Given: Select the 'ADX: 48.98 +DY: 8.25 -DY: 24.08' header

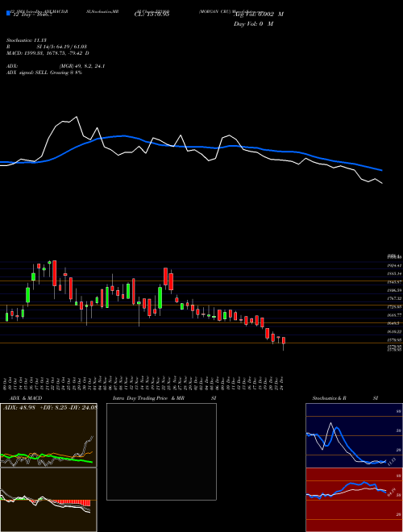Looking at the screenshot, I should tap(50, 407).
